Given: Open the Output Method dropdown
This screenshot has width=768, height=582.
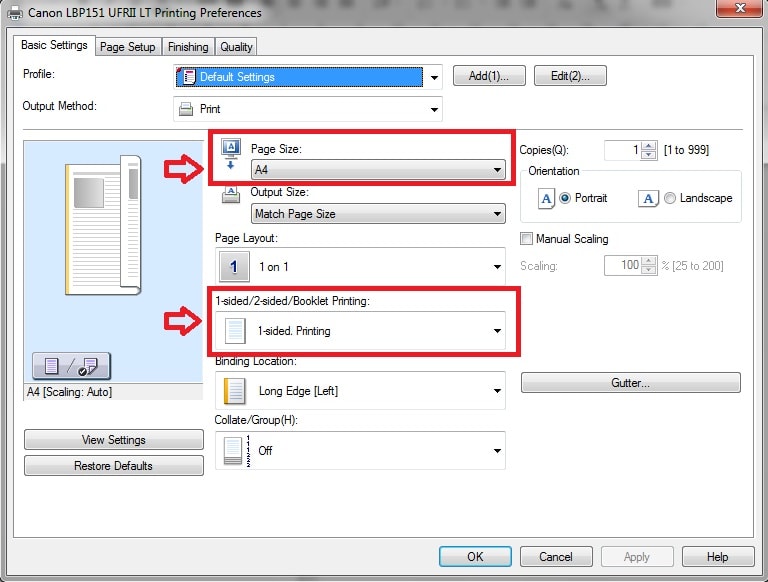Looking at the screenshot, I should (308, 109).
